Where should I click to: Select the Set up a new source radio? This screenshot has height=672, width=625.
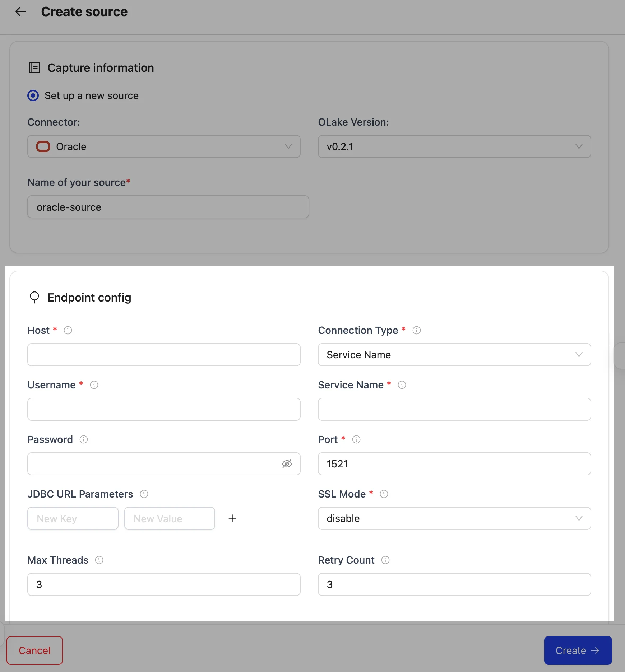coord(33,96)
